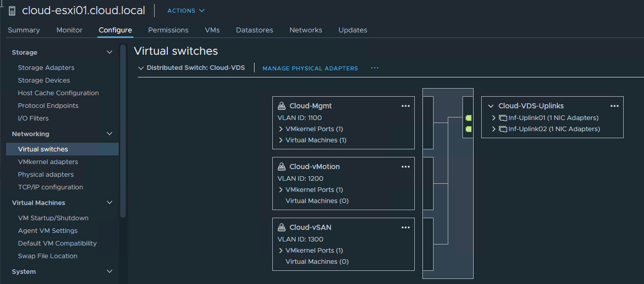Open the Datastores tab
The width and height of the screenshot is (644, 284).
(254, 30)
